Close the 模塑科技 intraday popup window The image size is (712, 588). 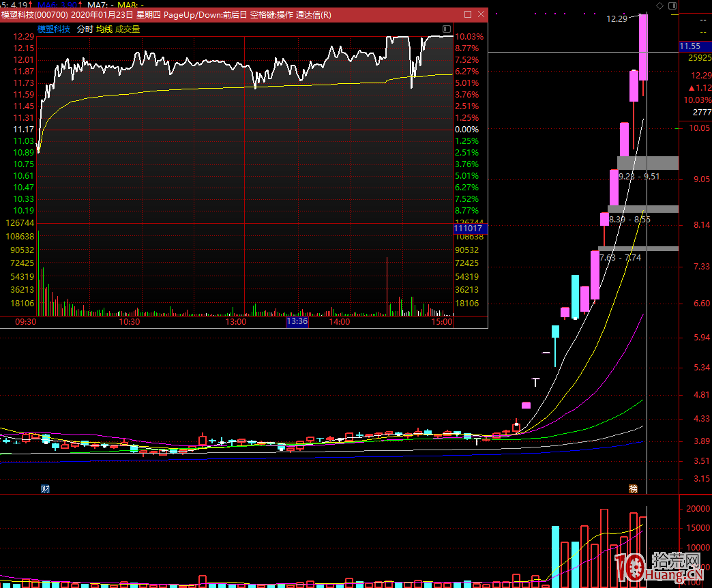click(x=481, y=14)
